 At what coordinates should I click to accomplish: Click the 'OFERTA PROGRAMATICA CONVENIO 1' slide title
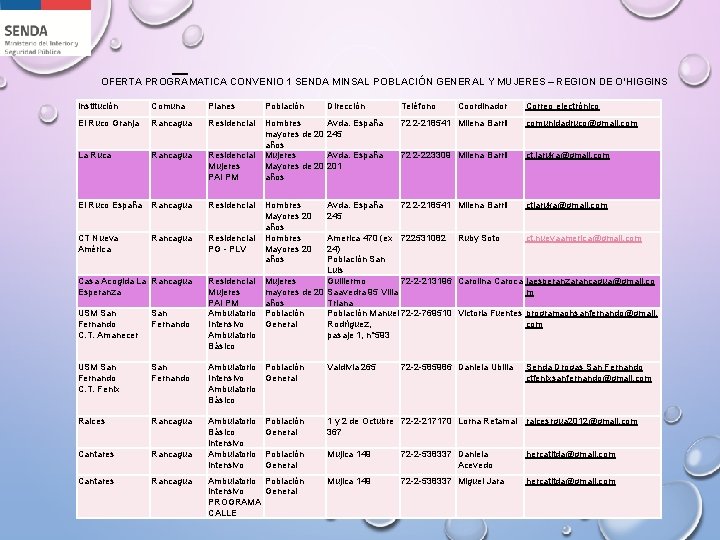[384, 82]
